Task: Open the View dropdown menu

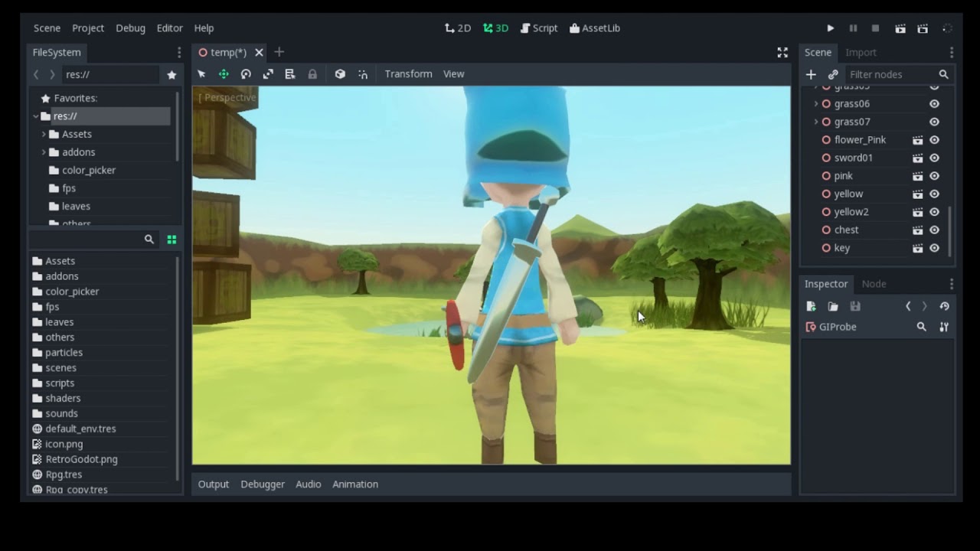Action: coord(454,74)
